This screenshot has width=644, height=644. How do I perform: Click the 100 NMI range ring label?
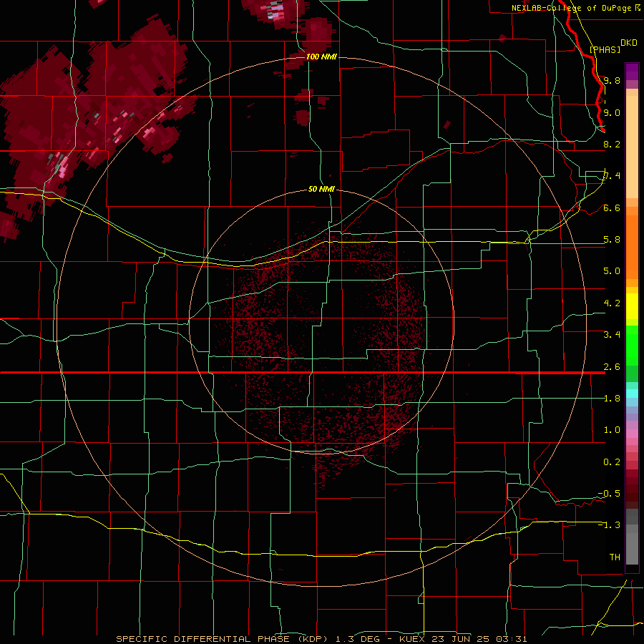321,57
